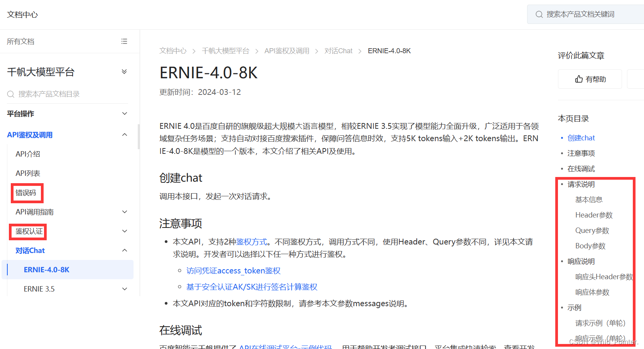Click the magnifier icon in the top search box
Image resolution: width=644 pixels, height=349 pixels.
tap(539, 14)
